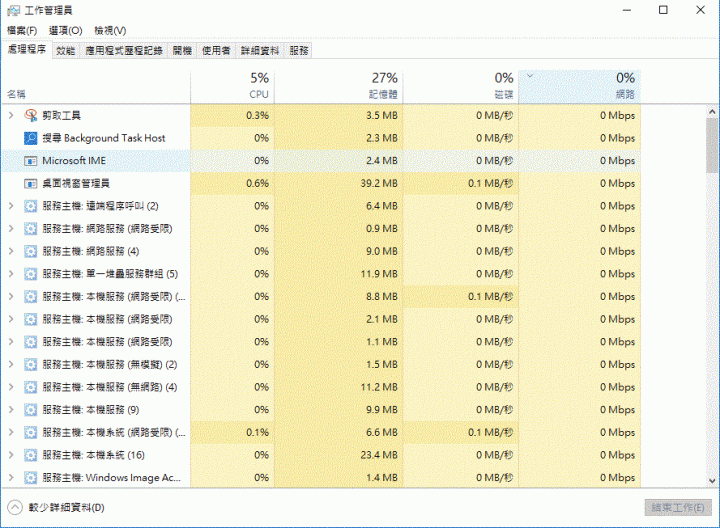Select the Microsoft IME row name

[x=74, y=161]
